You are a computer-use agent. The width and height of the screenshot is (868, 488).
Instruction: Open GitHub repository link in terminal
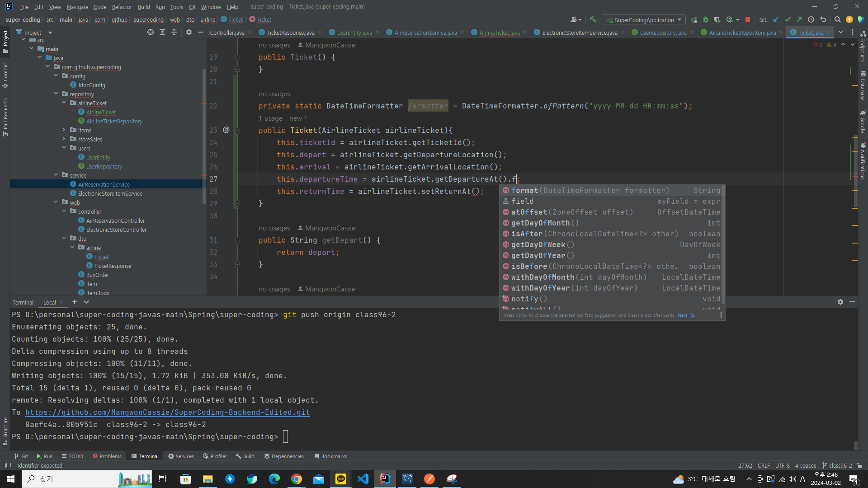(x=167, y=413)
